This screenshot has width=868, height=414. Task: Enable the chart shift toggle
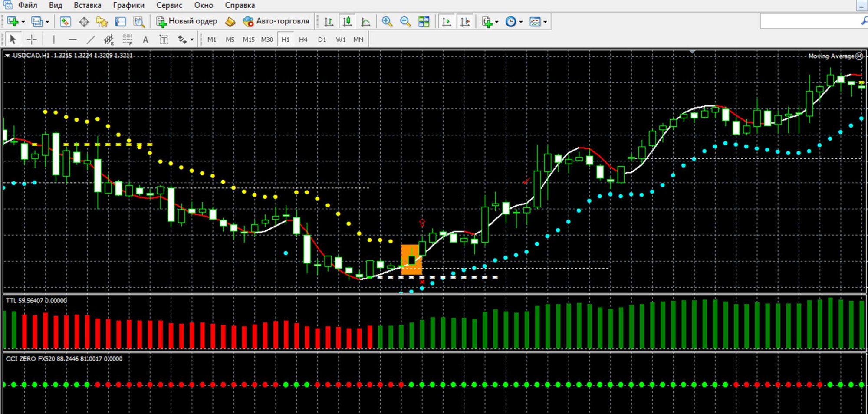(x=465, y=22)
